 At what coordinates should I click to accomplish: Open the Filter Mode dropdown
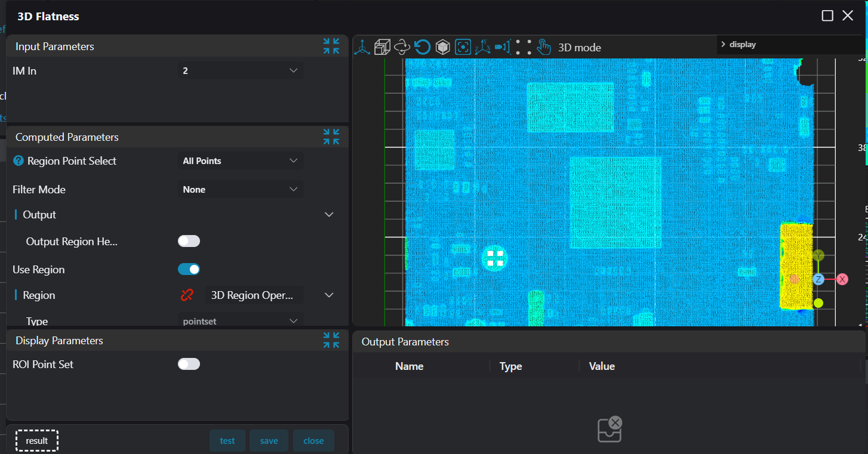click(x=241, y=190)
